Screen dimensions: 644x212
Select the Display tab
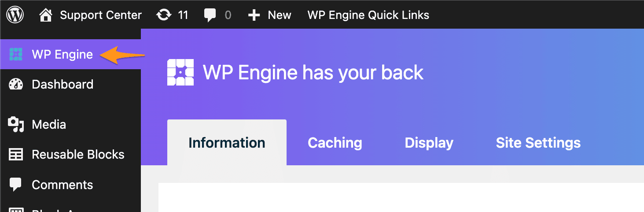pos(429,143)
